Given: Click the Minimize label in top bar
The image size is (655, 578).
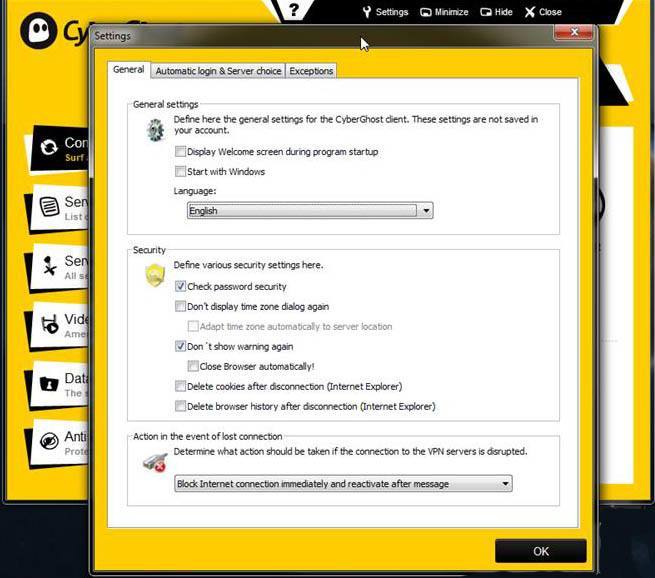Looking at the screenshot, I should click(x=451, y=12).
